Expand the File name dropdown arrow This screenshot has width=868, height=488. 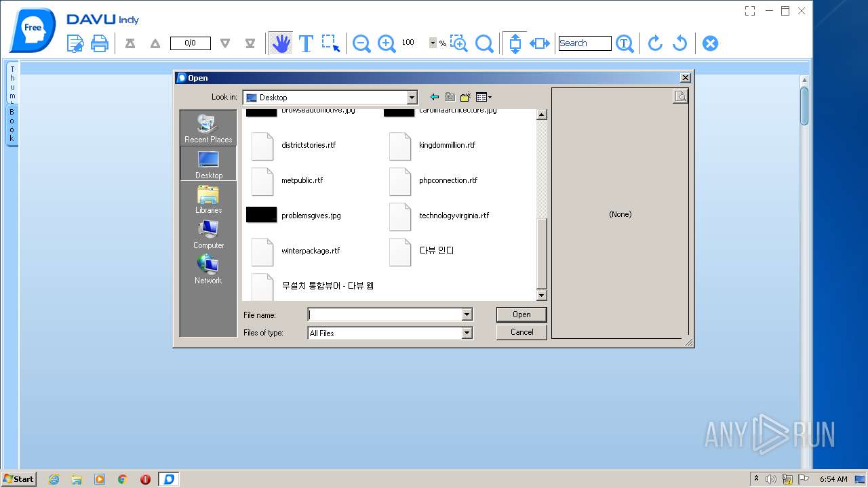click(467, 314)
